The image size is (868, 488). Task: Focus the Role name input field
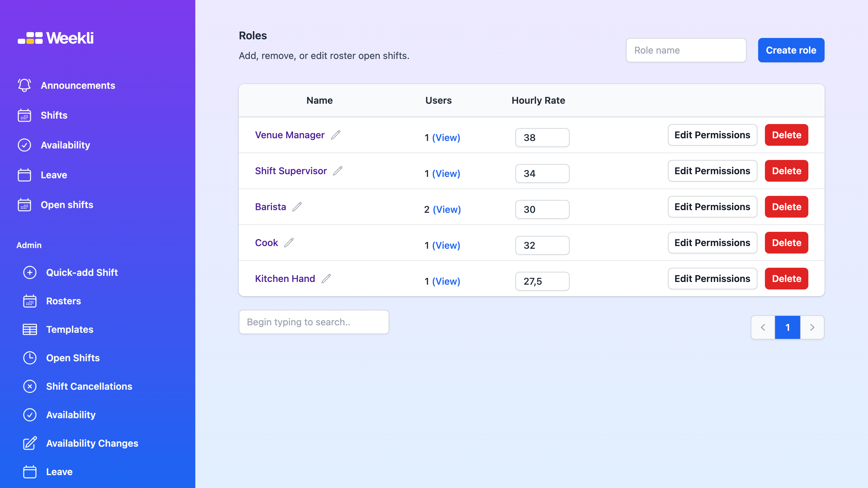tap(686, 50)
